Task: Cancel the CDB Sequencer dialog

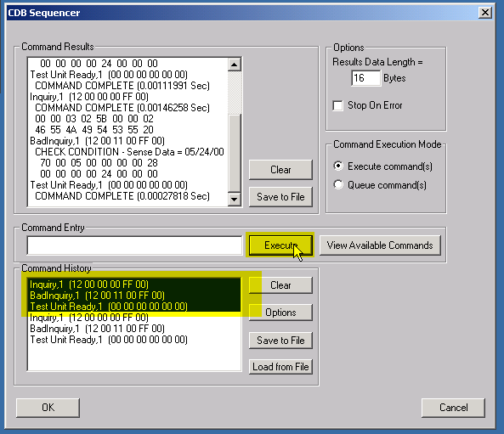Action: (453, 408)
